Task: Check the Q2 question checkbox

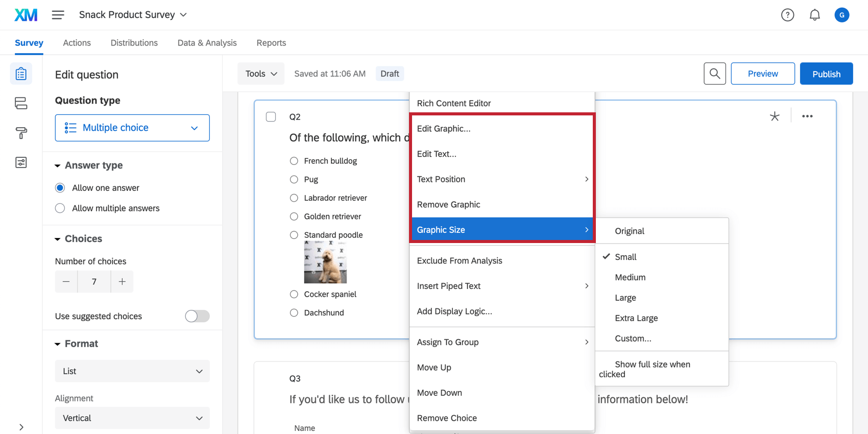Action: click(x=271, y=117)
